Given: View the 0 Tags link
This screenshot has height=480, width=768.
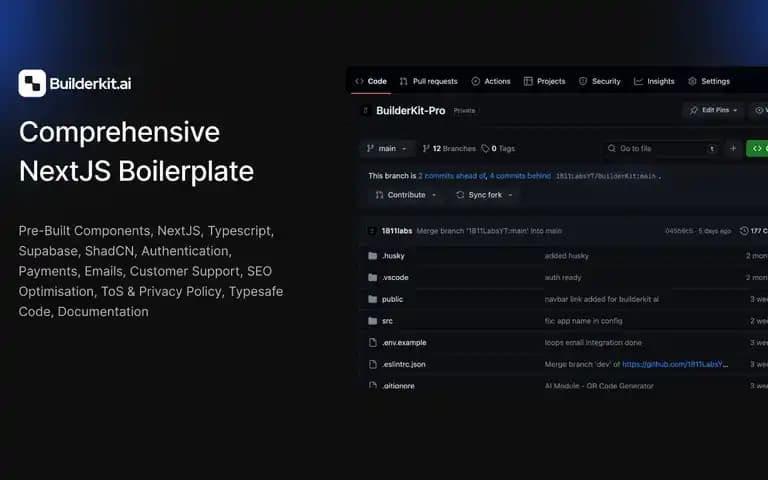Looking at the screenshot, I should [x=498, y=148].
